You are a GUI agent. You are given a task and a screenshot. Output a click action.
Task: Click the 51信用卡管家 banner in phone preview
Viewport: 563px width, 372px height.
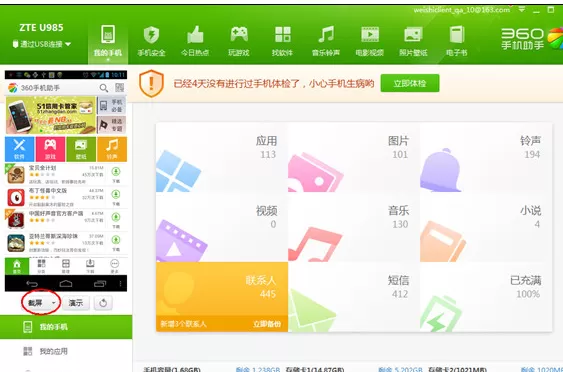(x=51, y=115)
